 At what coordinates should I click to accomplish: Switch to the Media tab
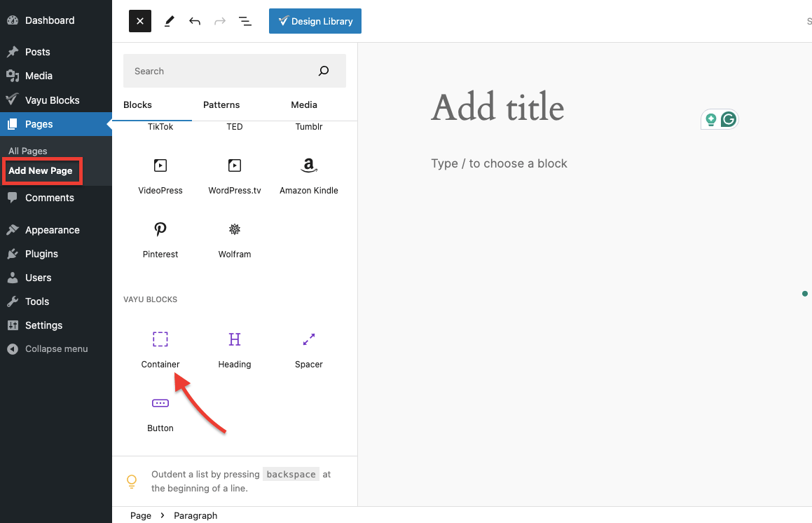[304, 105]
